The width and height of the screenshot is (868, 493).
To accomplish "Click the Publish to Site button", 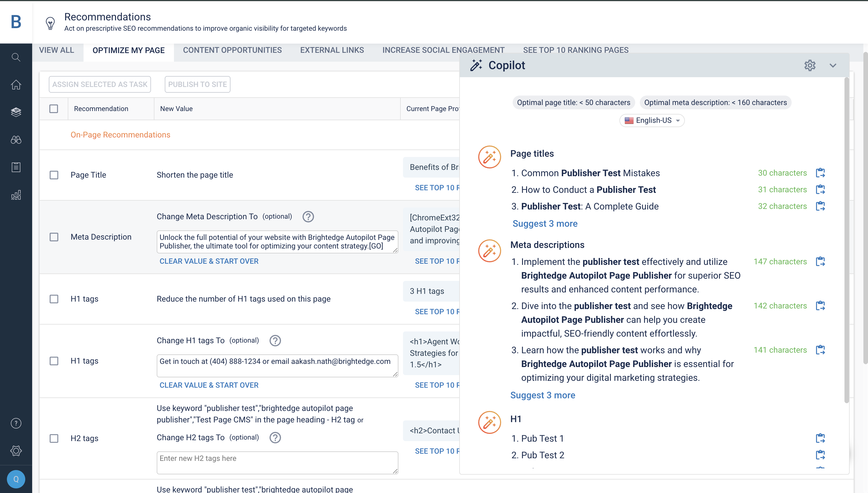I will 197,84.
